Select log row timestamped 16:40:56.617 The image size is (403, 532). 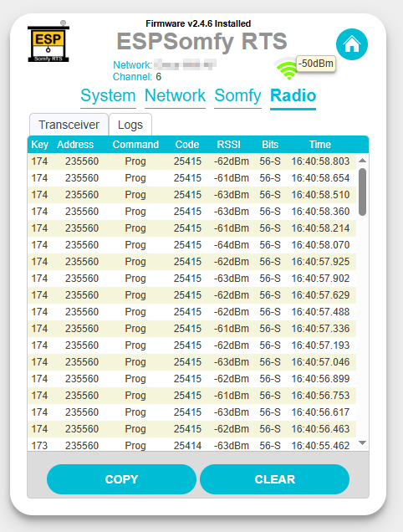192,412
